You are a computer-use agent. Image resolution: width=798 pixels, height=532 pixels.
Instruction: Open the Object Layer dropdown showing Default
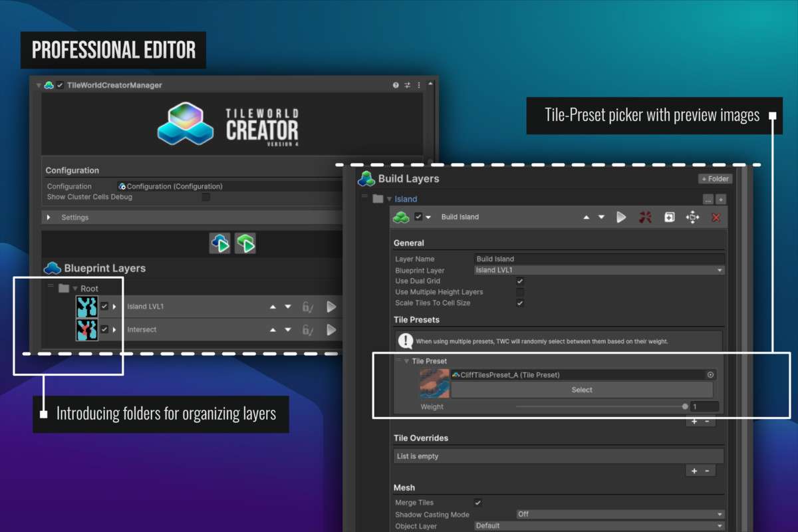click(599, 525)
